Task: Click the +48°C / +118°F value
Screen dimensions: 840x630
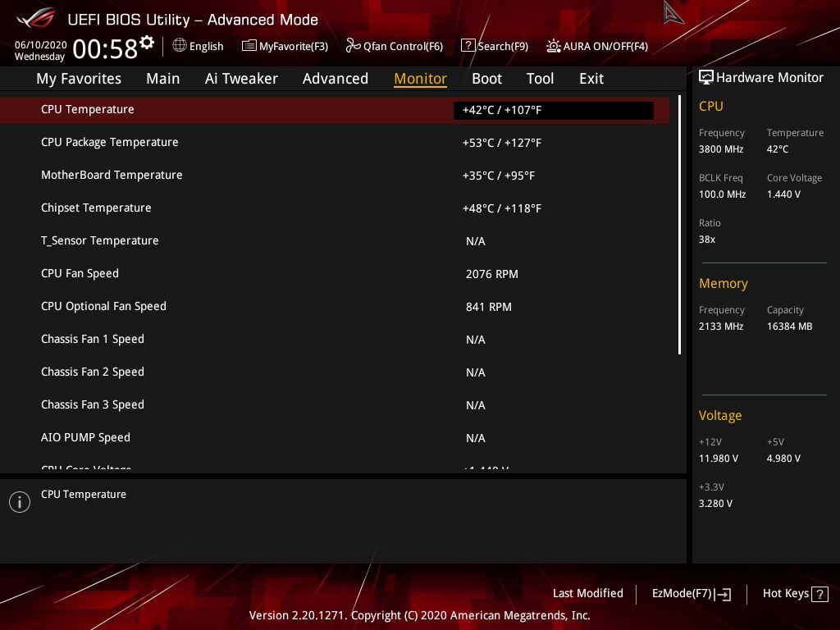Action: 502,208
